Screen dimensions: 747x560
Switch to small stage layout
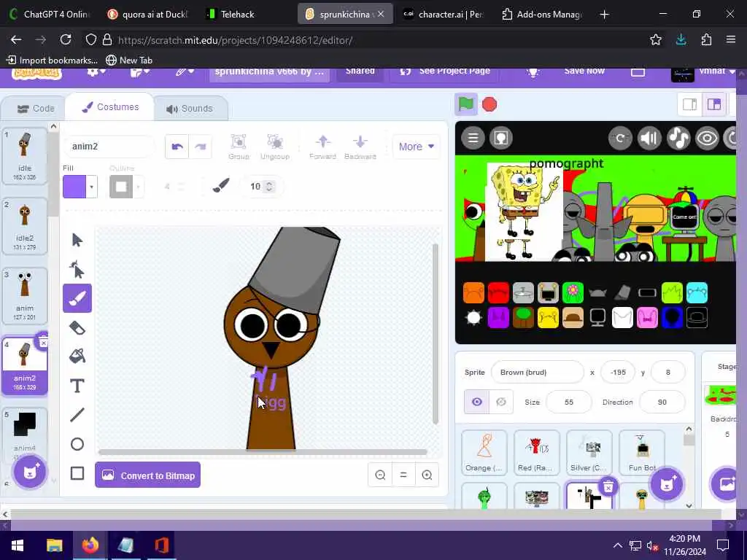(689, 104)
